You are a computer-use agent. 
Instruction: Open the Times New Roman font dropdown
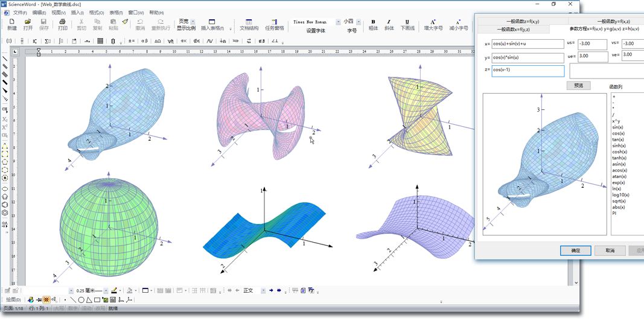[x=338, y=22]
